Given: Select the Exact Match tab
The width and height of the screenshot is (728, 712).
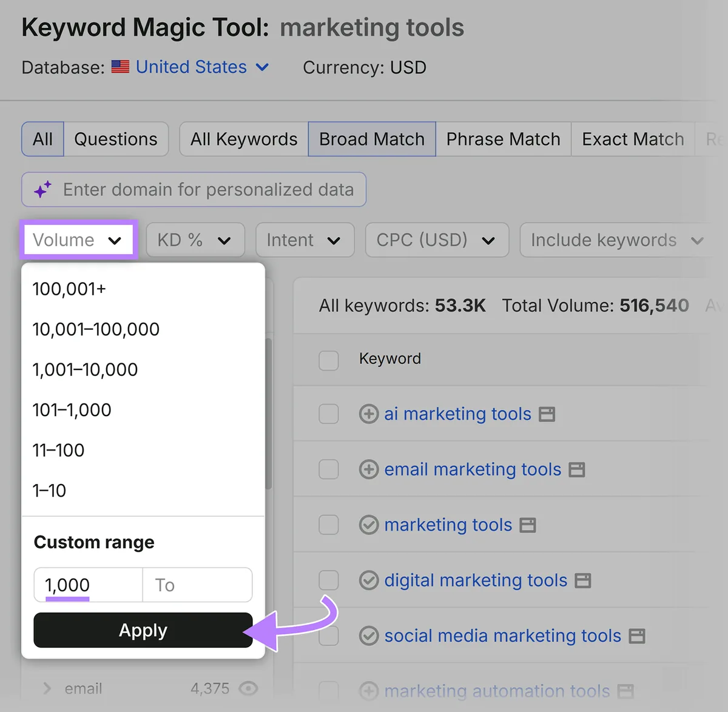Looking at the screenshot, I should 633,139.
